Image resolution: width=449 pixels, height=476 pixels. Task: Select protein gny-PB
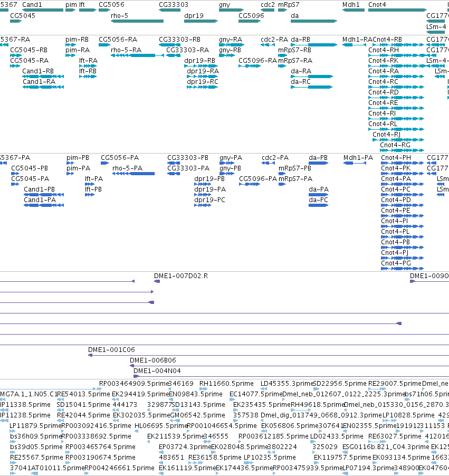pyautogui.click(x=230, y=168)
